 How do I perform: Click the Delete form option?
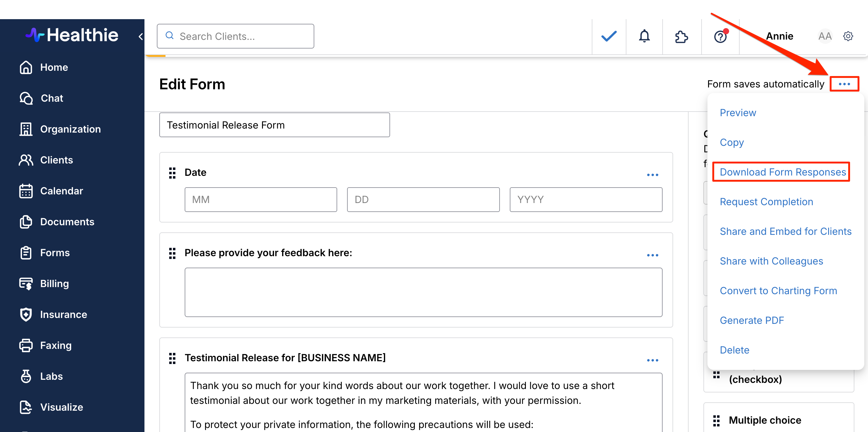click(x=734, y=350)
